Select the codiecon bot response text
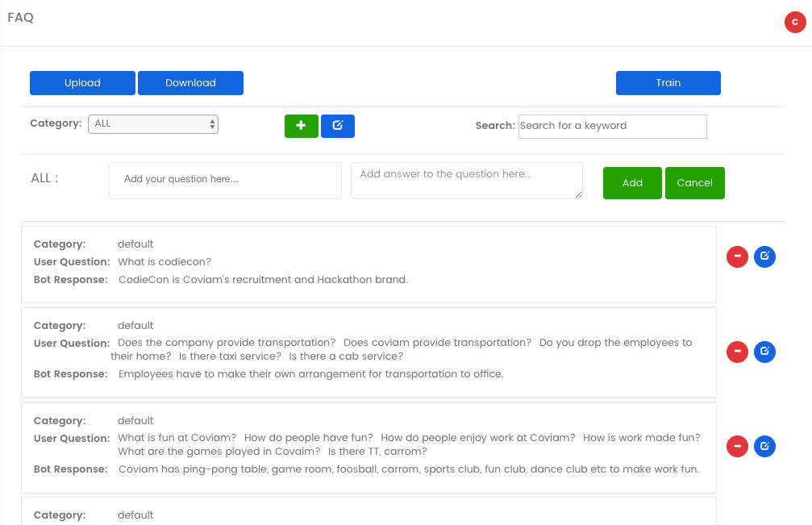 tap(263, 280)
